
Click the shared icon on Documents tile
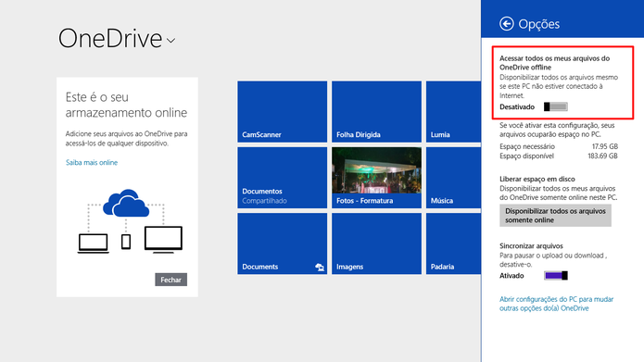point(320,268)
